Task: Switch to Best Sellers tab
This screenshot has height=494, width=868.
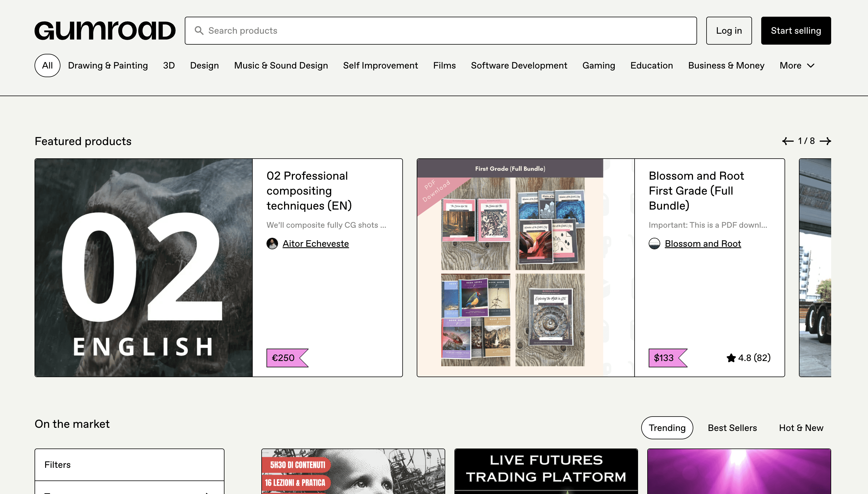Action: tap(732, 428)
